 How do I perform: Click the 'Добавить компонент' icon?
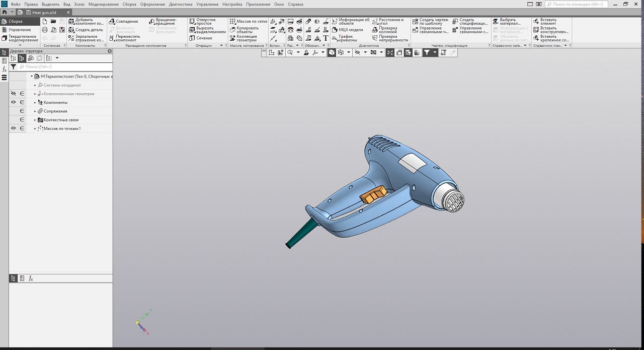[71, 22]
